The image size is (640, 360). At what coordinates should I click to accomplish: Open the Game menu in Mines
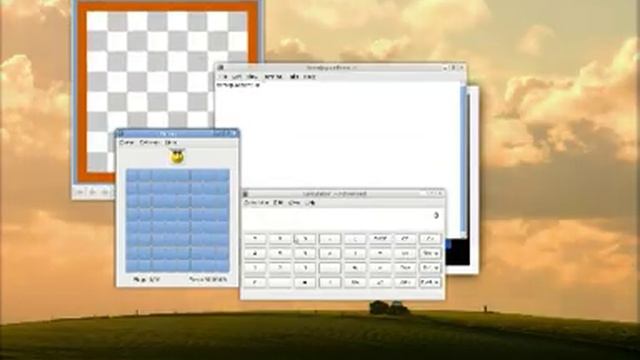tap(127, 142)
